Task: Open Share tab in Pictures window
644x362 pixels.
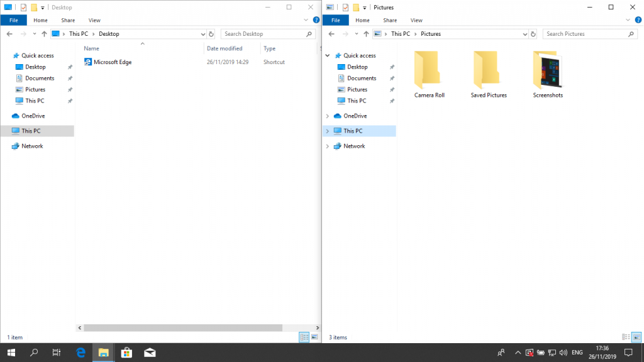Action: pos(390,20)
